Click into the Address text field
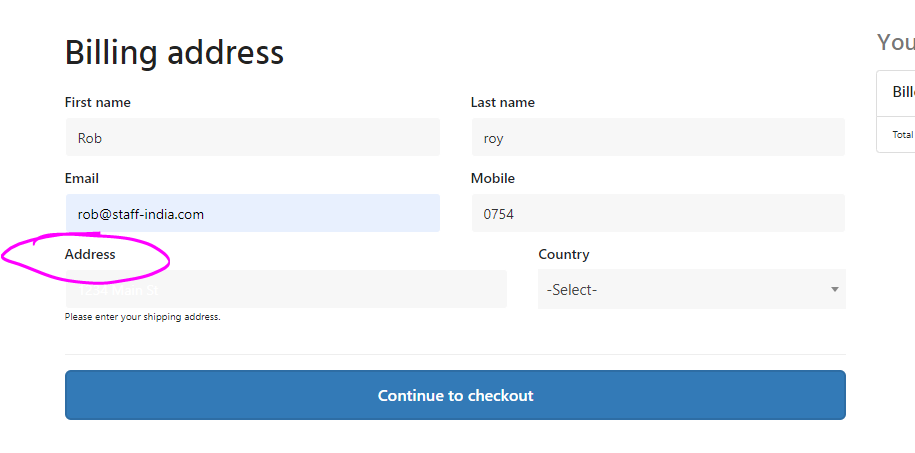The height and width of the screenshot is (453, 915). pyautogui.click(x=286, y=290)
